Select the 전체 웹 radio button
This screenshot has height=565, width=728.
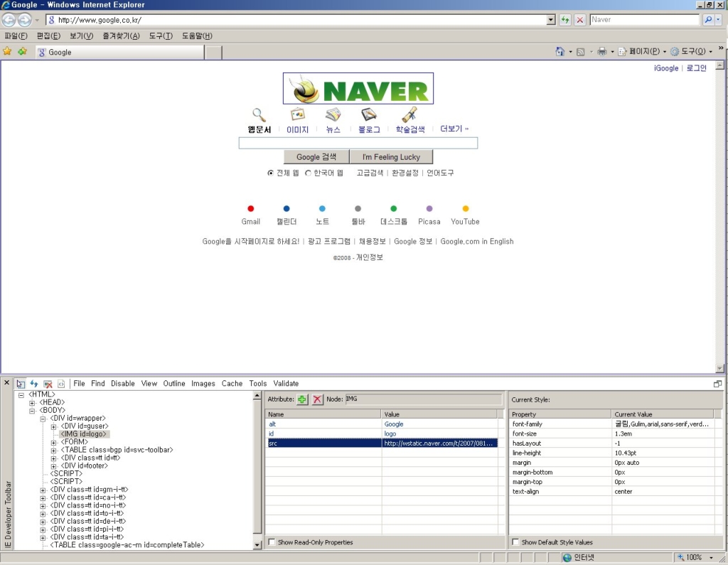[x=271, y=173]
